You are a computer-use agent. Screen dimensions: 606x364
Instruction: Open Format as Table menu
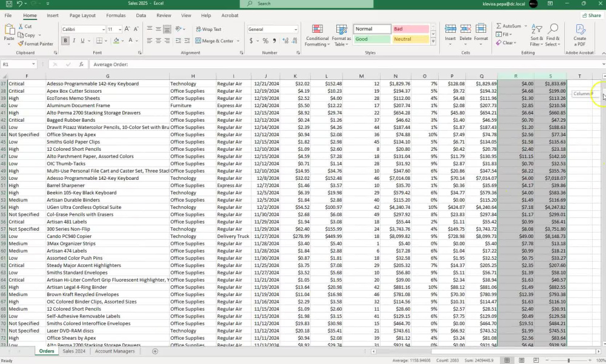coord(341,35)
